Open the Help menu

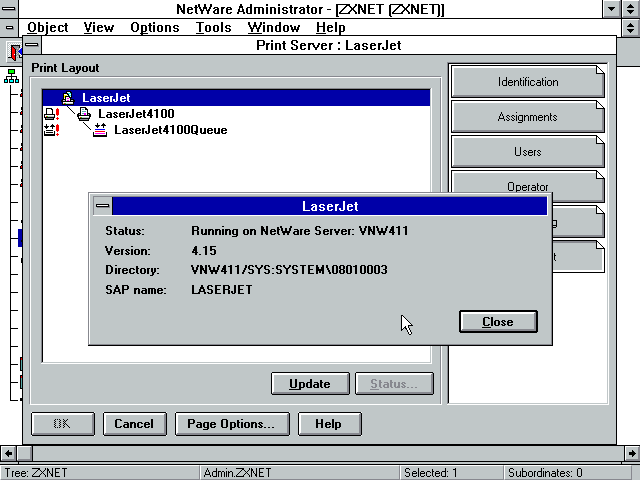click(x=331, y=27)
